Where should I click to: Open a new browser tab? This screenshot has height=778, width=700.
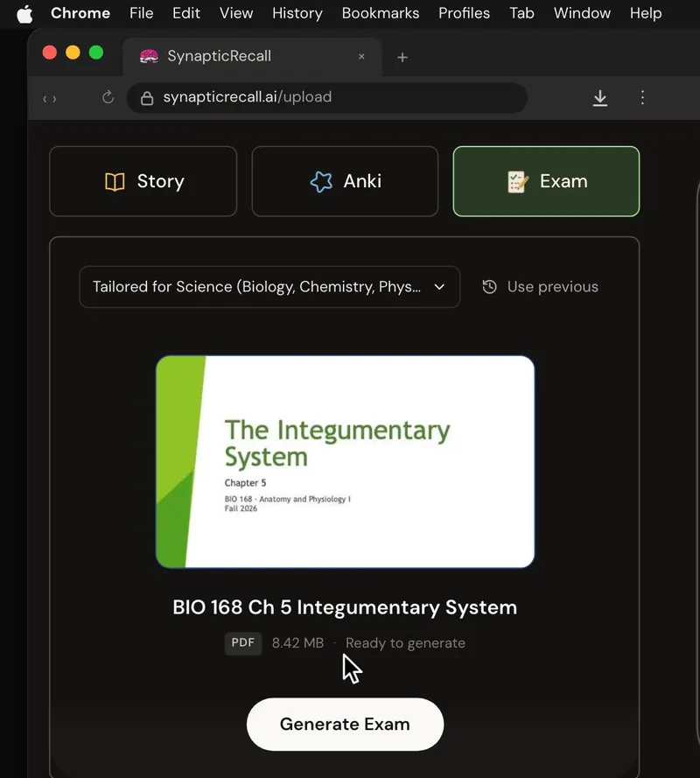[402, 58]
